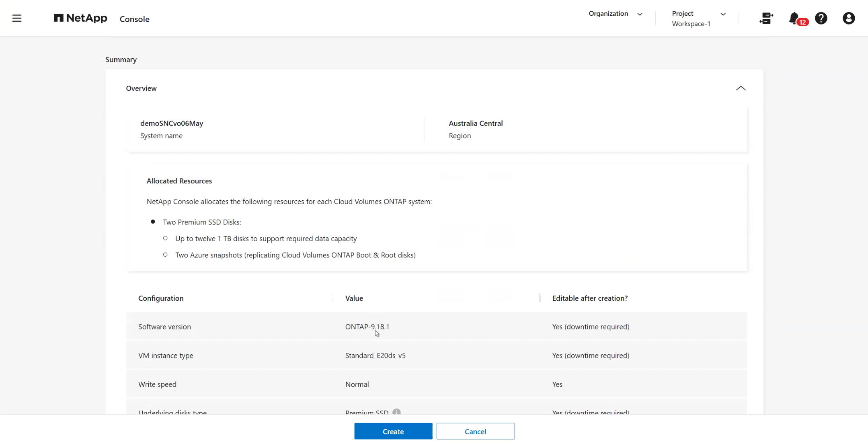The height and width of the screenshot is (444, 868).
Task: Open the Project Workspace-1 dropdown
Action: (699, 18)
